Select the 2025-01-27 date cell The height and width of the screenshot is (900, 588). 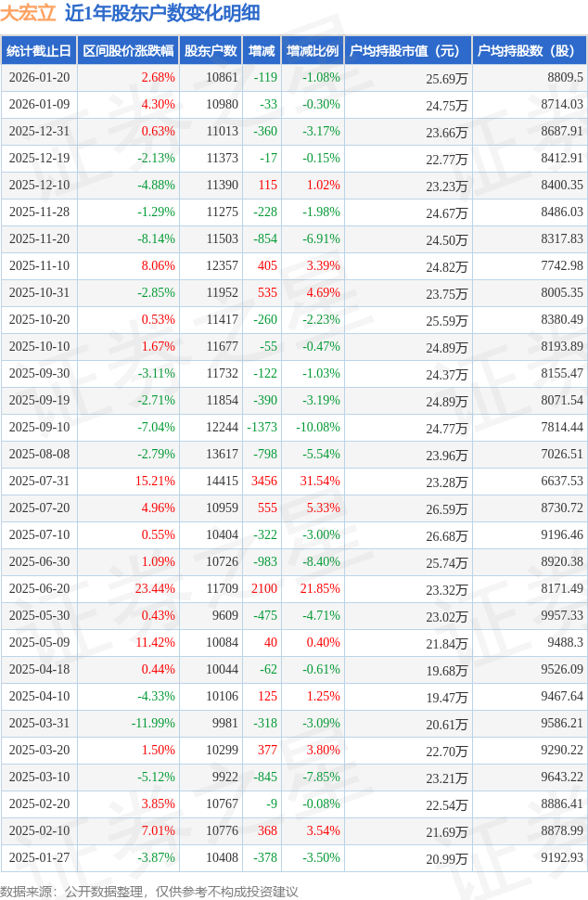click(x=39, y=858)
